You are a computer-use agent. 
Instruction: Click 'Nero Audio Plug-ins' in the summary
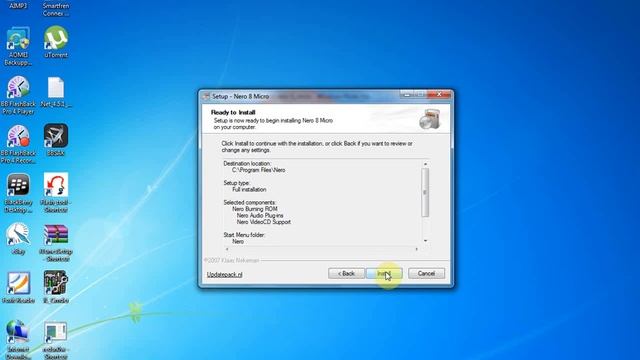point(260,216)
